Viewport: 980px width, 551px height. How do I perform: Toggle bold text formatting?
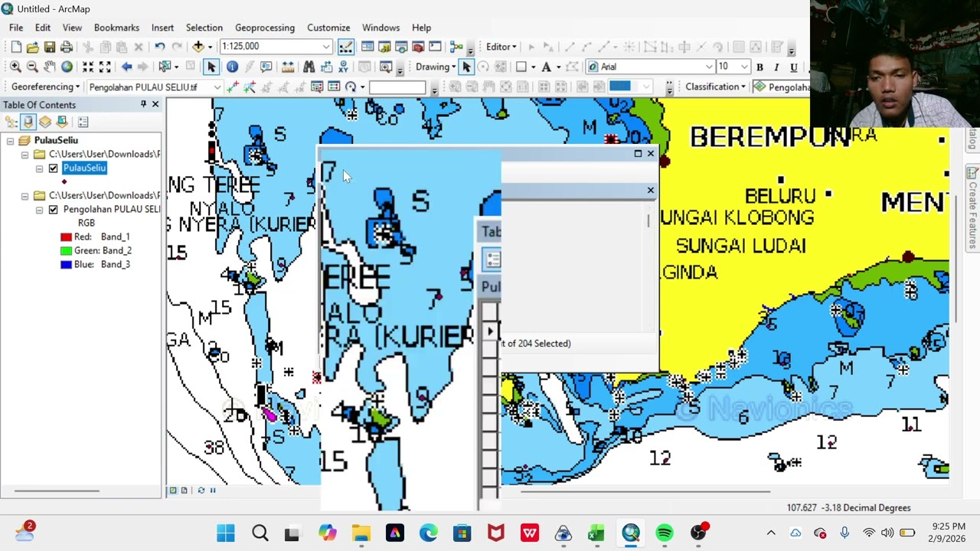[759, 67]
